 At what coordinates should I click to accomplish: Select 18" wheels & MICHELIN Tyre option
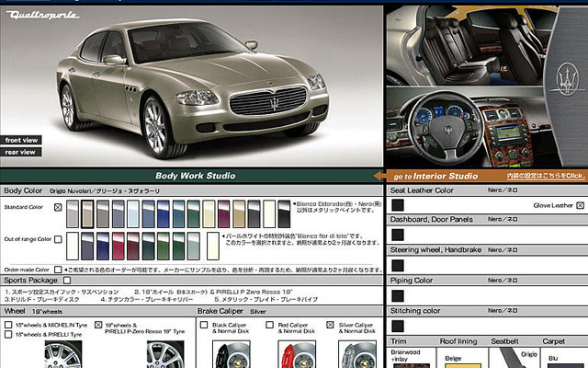[8, 325]
